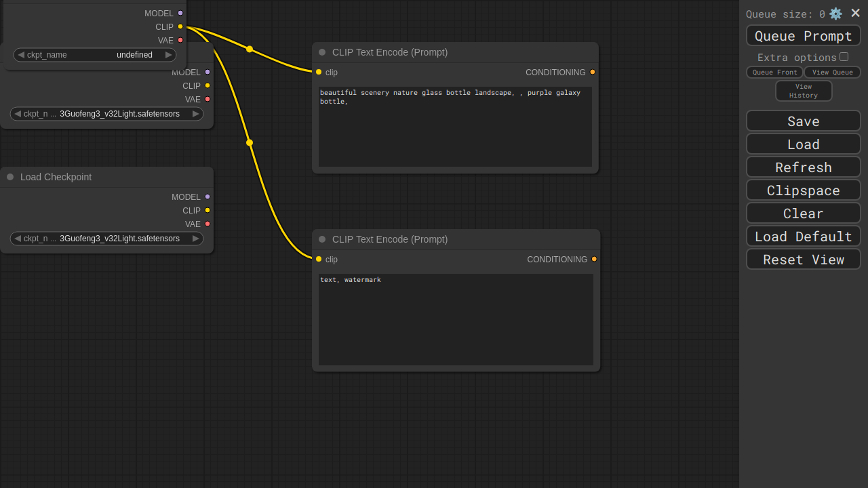Click CONDITIONING output of text, watermark node

[x=594, y=259]
